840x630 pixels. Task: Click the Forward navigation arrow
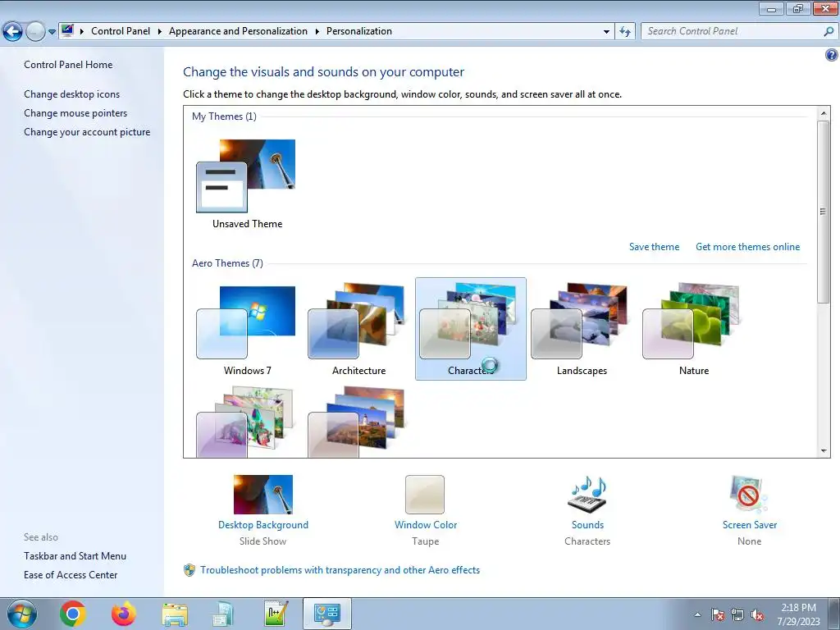(35, 32)
